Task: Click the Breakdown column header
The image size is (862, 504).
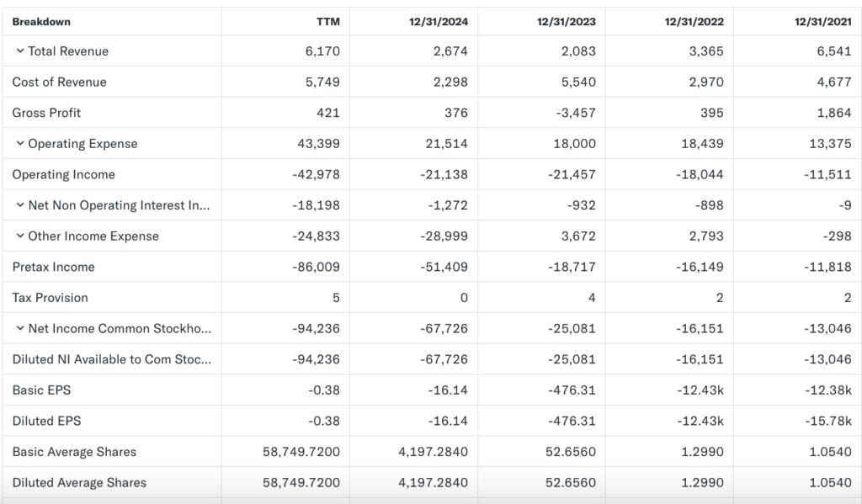Action: click(41, 22)
